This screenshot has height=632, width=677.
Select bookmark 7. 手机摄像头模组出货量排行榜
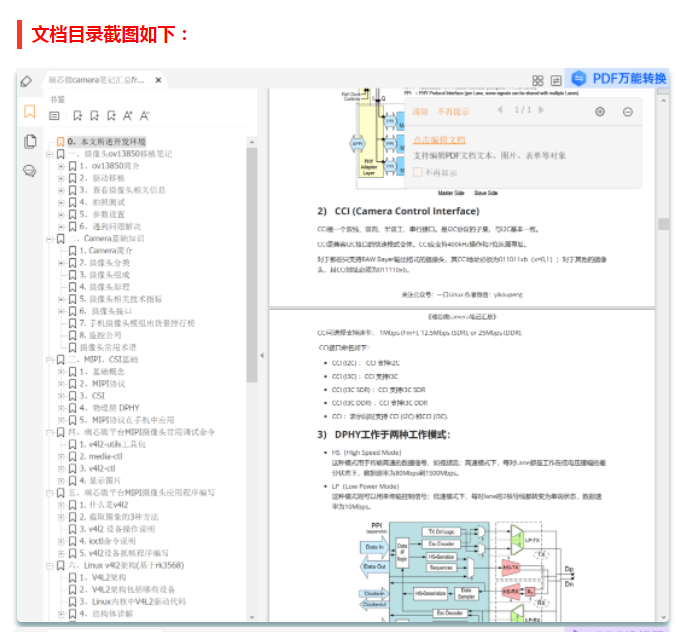(137, 323)
